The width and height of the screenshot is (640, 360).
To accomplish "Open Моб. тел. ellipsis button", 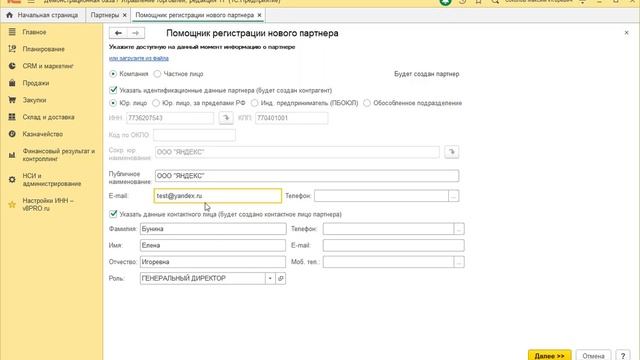I will 459,262.
